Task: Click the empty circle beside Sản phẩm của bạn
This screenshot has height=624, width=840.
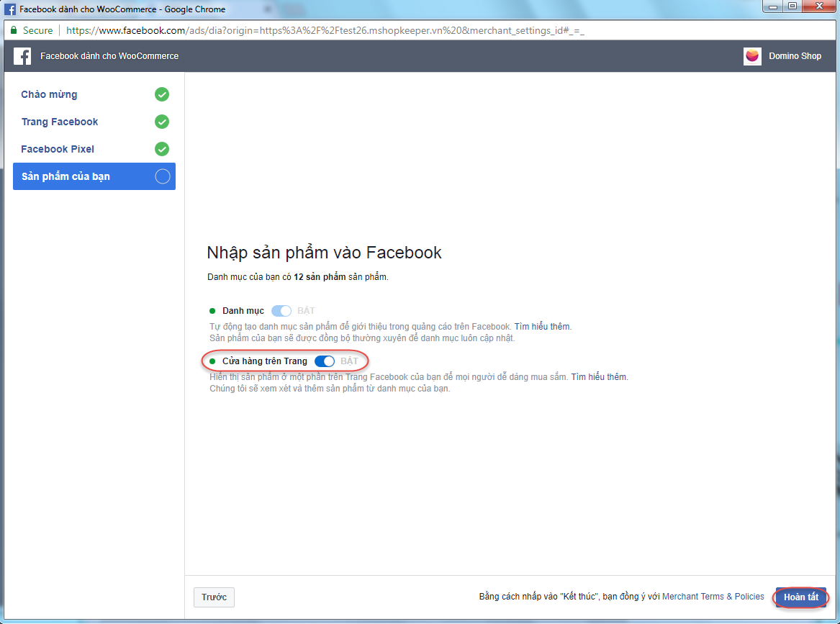Action: 163,176
